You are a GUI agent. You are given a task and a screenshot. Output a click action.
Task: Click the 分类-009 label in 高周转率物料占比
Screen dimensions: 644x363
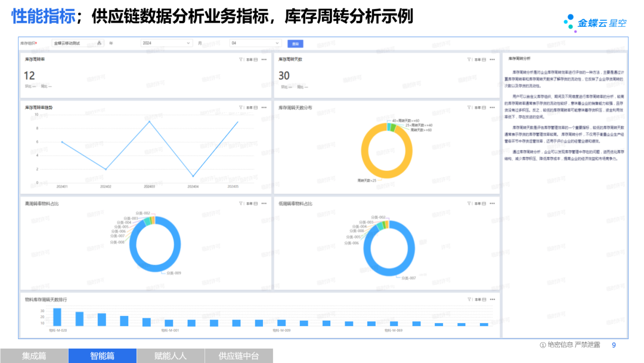coord(174,273)
